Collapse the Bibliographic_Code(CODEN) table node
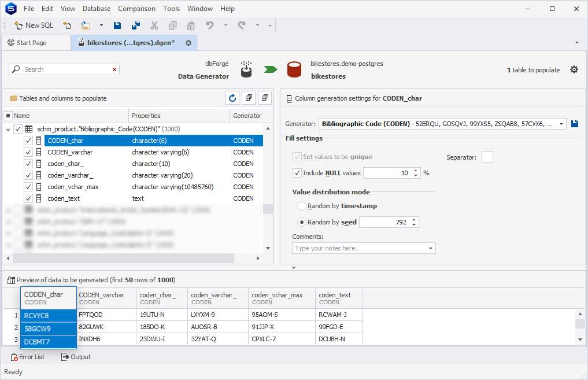This screenshot has height=380, width=588. tap(8, 130)
